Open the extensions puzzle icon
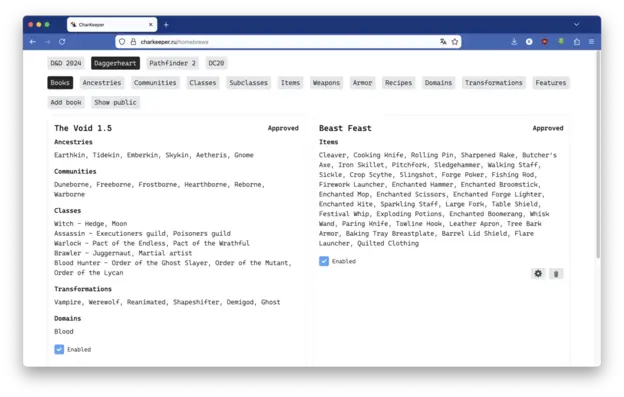Viewport: 624px width, 397px height. [577, 42]
